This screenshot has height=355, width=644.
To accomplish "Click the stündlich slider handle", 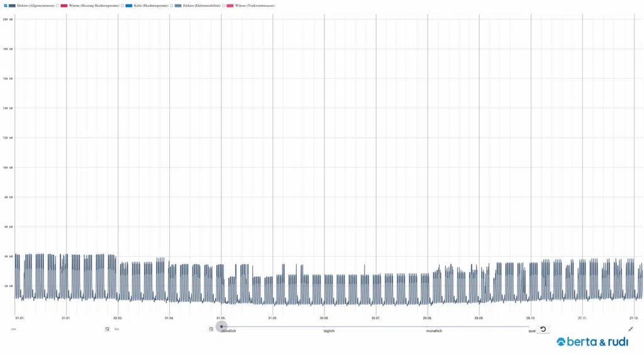I will tap(221, 327).
